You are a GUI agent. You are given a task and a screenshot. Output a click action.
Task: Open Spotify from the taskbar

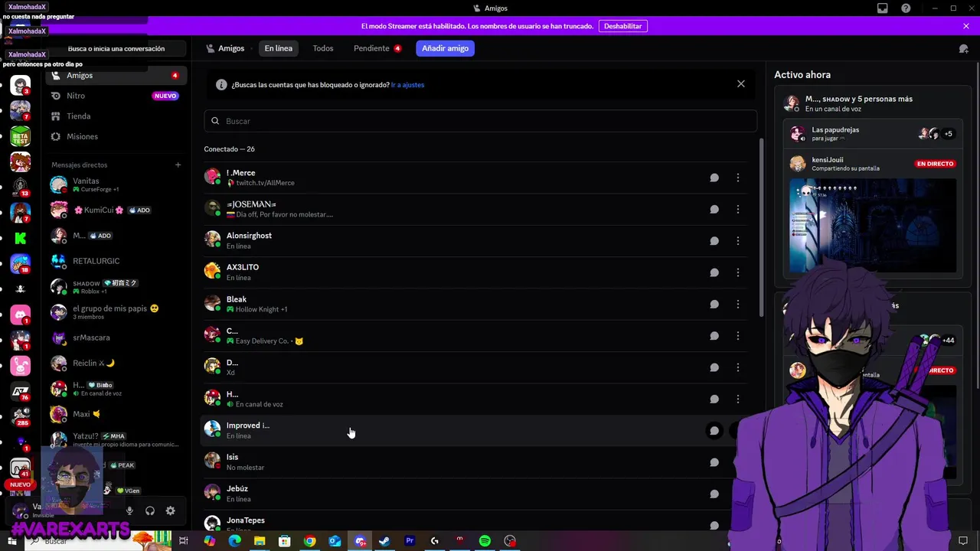click(x=485, y=541)
